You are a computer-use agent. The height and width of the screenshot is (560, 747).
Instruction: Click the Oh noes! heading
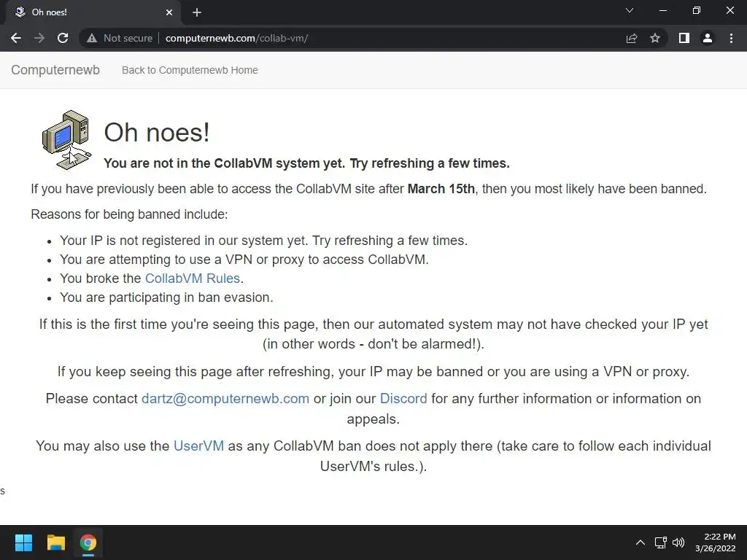[x=157, y=133]
